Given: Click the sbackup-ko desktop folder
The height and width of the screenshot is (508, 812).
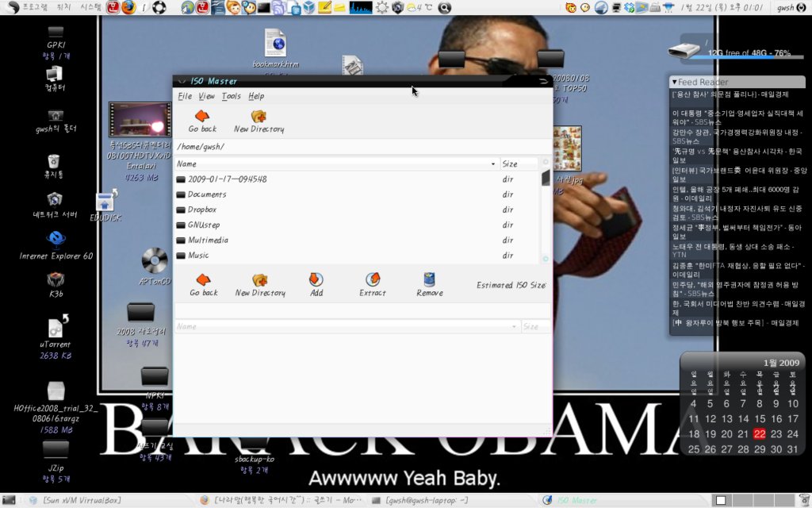Looking at the screenshot, I should [254, 444].
